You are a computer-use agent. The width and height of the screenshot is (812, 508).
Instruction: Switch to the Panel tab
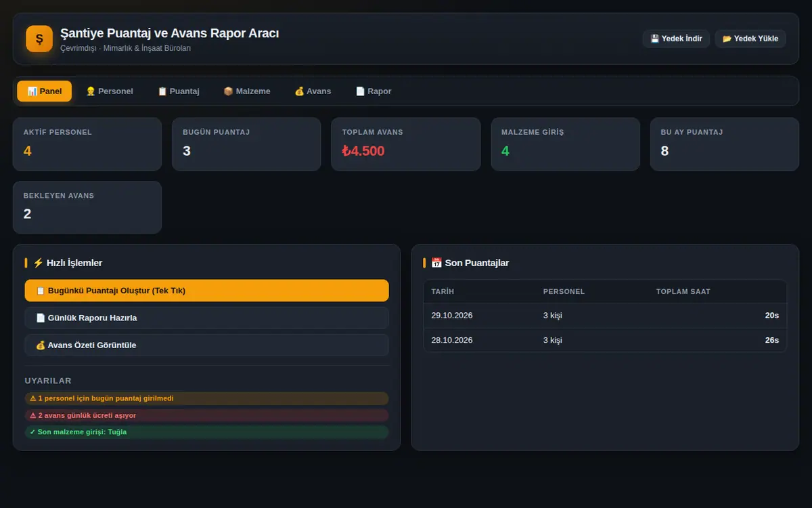(x=45, y=91)
